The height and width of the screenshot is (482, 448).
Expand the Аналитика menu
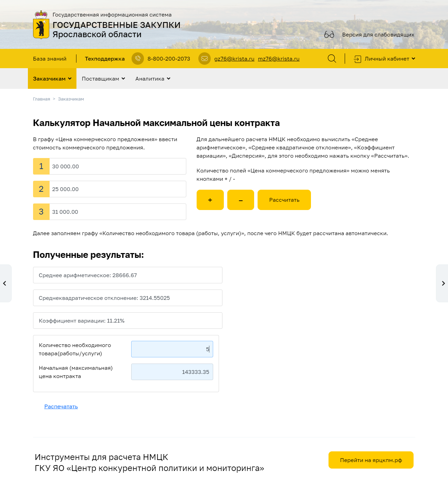(x=153, y=79)
